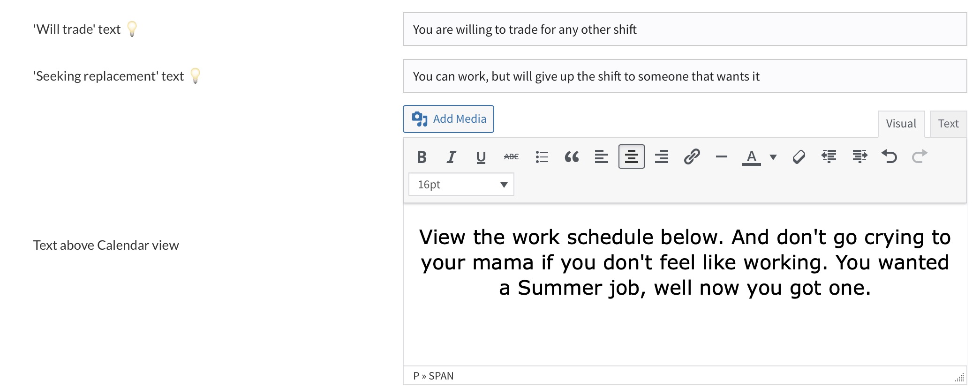Undo the last edit
Viewport: 980px width, 387px height.
[889, 156]
